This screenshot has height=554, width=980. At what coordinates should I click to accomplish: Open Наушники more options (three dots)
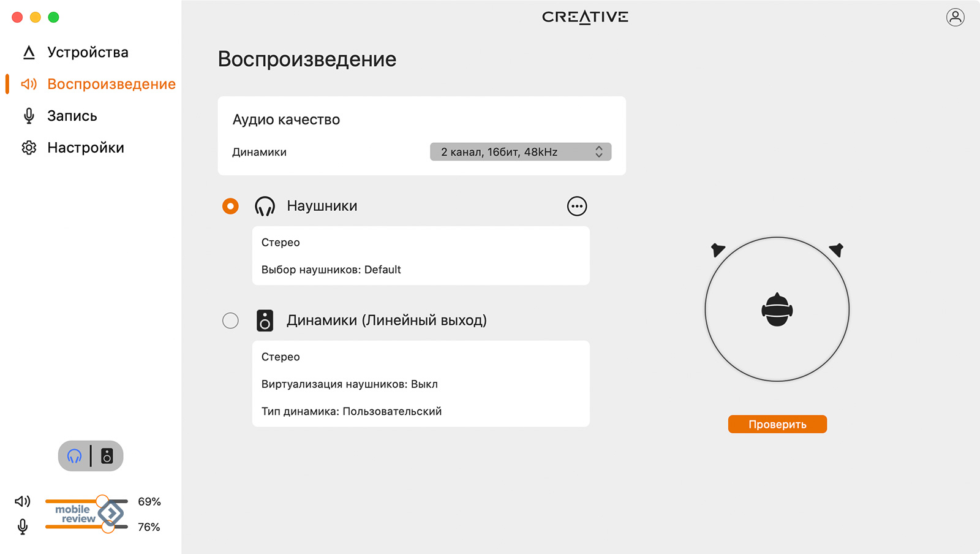click(x=577, y=207)
